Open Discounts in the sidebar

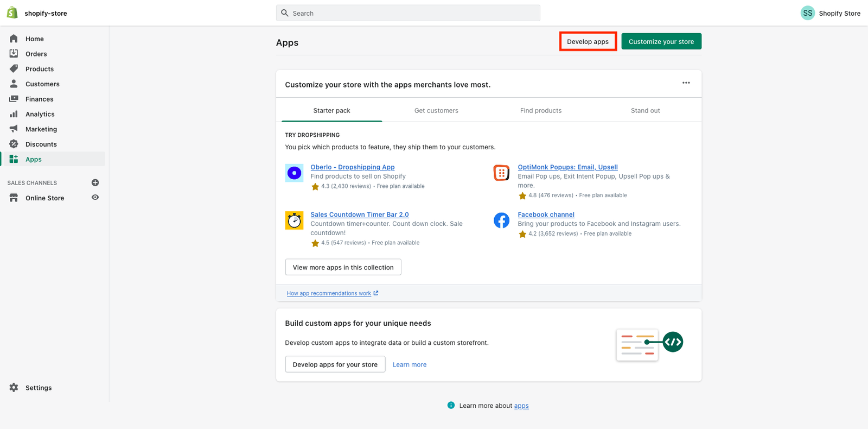coord(41,144)
